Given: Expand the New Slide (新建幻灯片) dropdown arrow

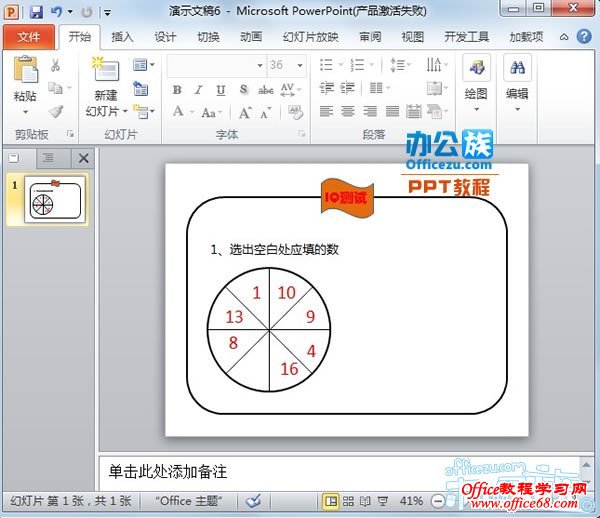Looking at the screenshot, I should tap(125, 111).
